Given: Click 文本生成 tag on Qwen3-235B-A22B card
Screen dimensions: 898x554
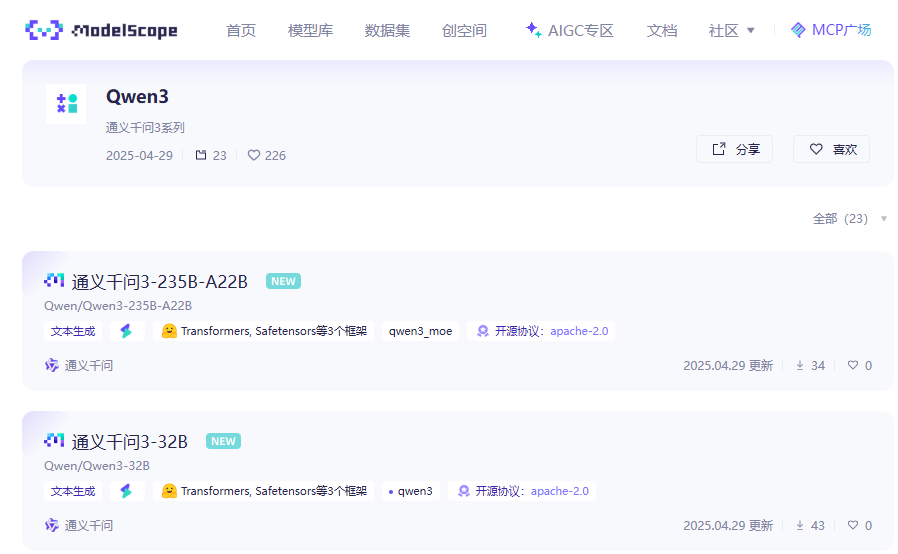Looking at the screenshot, I should [73, 331].
